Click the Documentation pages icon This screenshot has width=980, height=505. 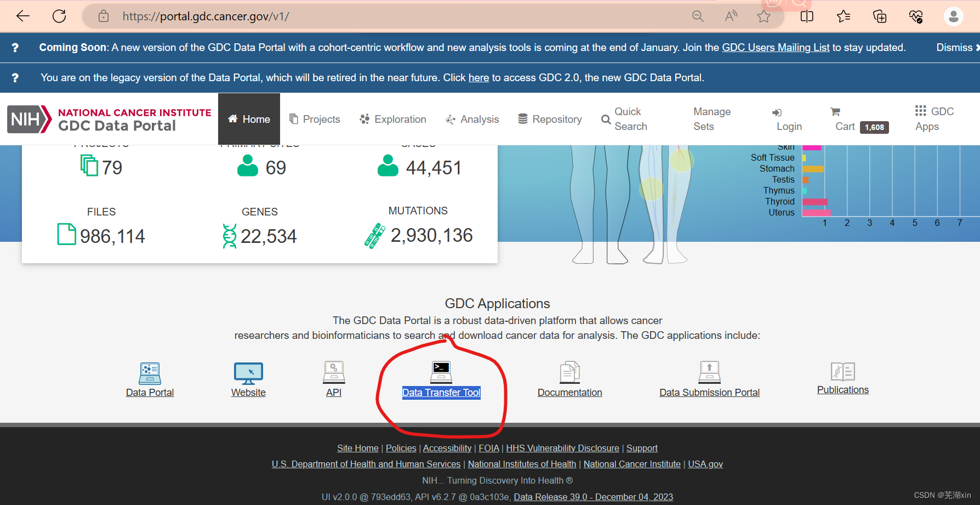click(569, 372)
